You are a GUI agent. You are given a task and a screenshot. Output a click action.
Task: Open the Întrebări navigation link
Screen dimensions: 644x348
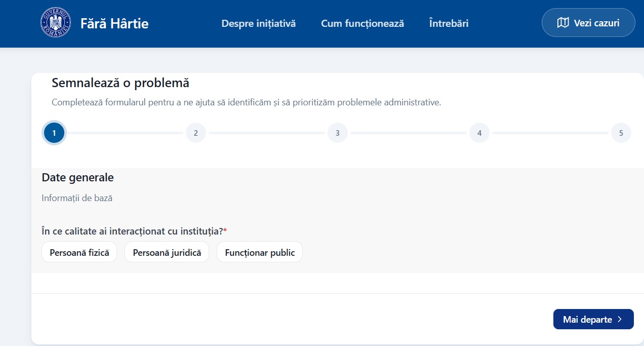point(449,23)
